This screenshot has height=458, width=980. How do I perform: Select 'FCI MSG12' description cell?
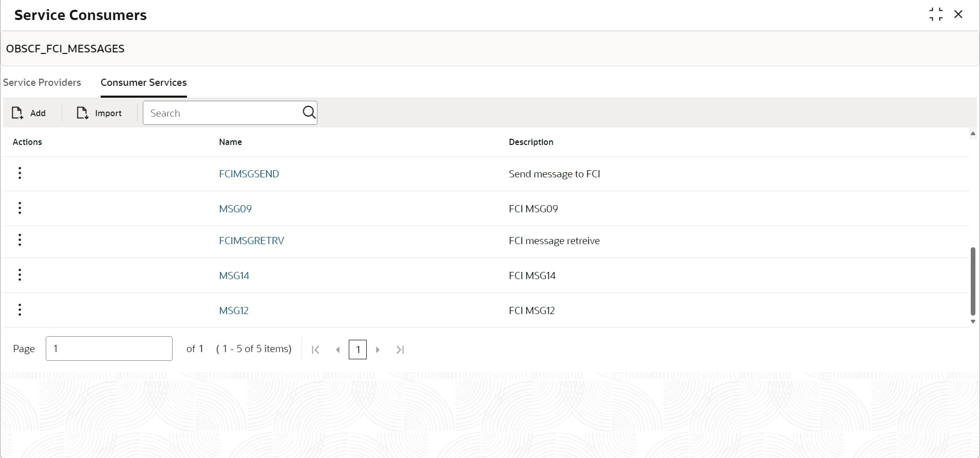pyautogui.click(x=532, y=310)
